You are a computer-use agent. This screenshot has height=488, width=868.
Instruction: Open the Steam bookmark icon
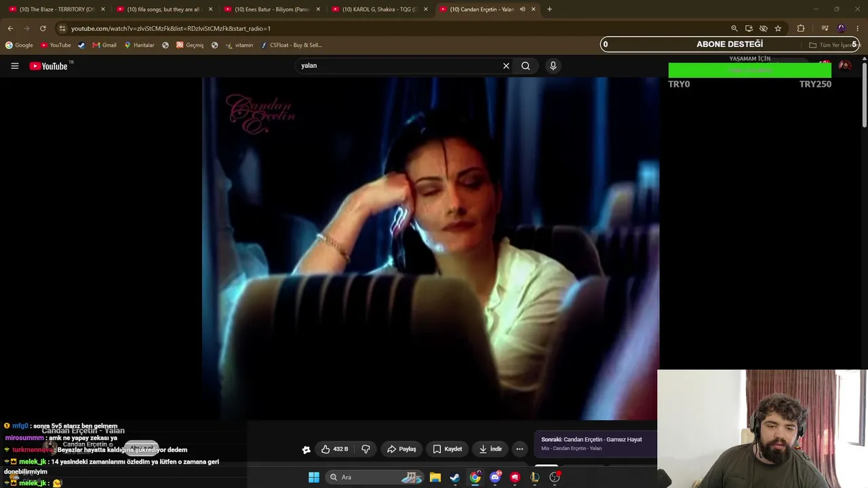(81, 45)
